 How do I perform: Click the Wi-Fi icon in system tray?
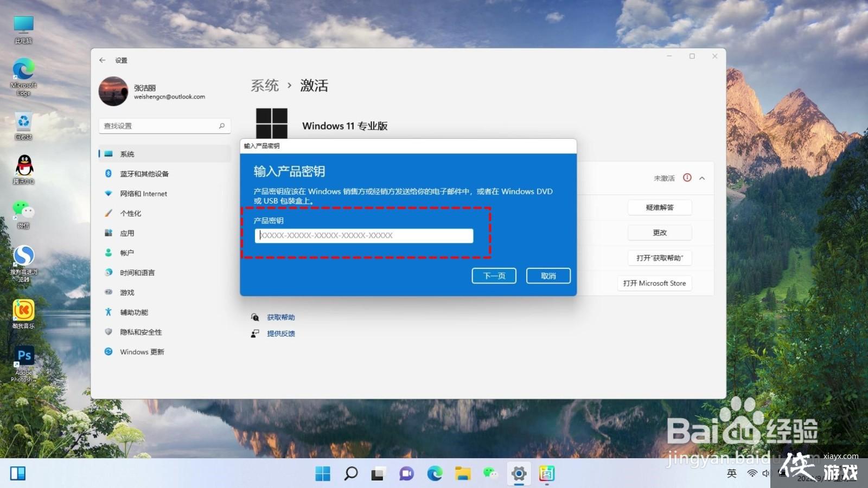click(752, 473)
